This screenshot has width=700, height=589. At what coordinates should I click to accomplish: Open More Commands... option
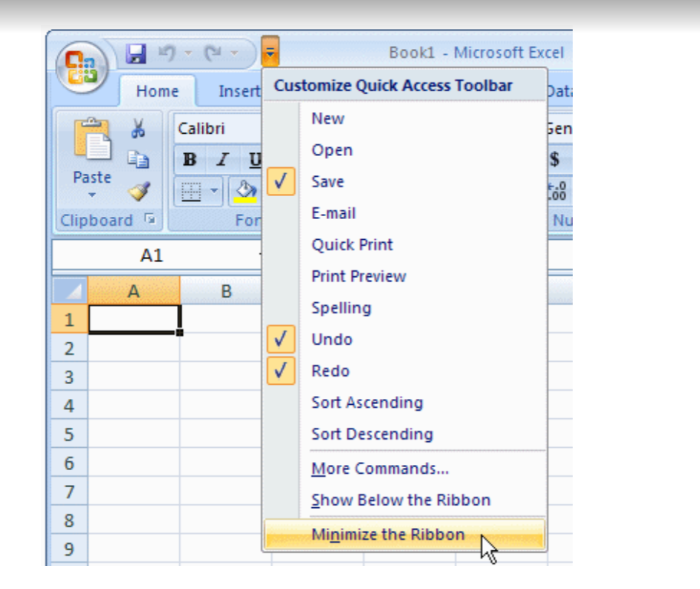coord(380,469)
